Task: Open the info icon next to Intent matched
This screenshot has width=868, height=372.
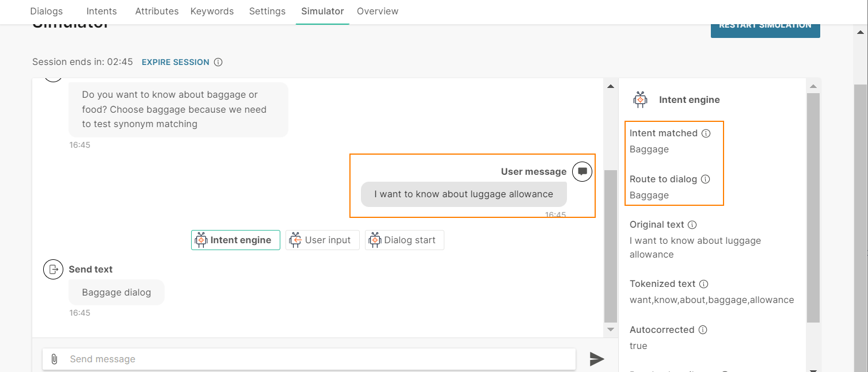Action: click(x=706, y=133)
